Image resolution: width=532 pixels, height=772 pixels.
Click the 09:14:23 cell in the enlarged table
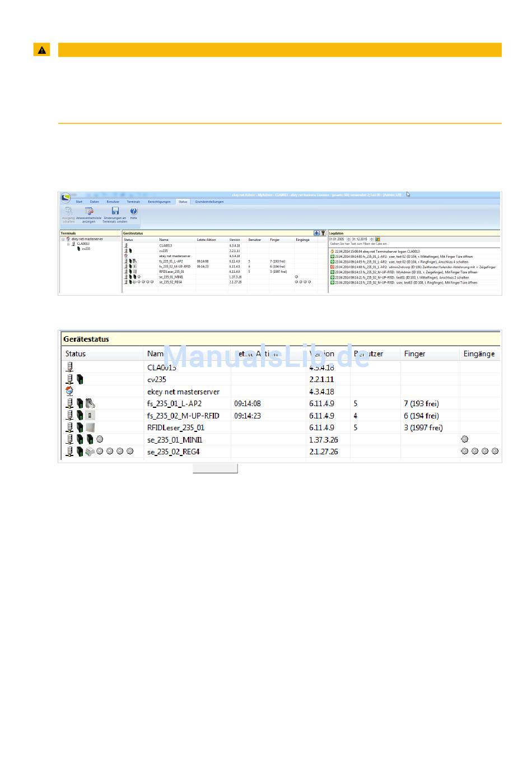point(248,416)
